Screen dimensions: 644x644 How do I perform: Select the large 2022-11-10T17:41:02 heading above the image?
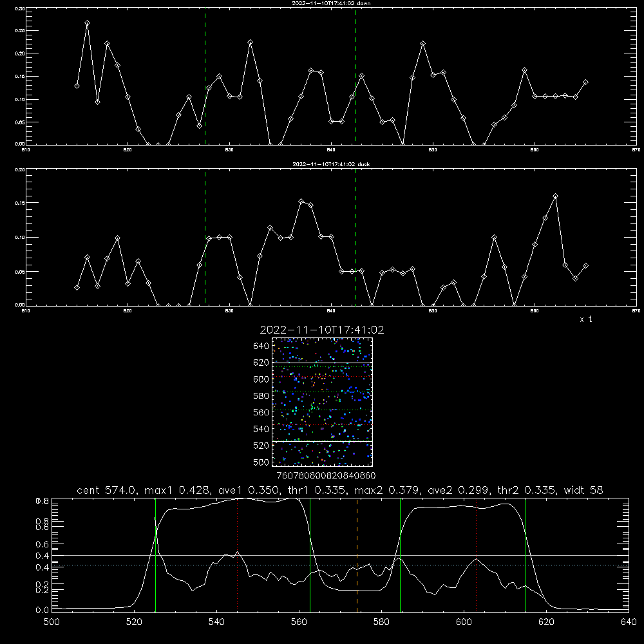pyautogui.click(x=322, y=330)
